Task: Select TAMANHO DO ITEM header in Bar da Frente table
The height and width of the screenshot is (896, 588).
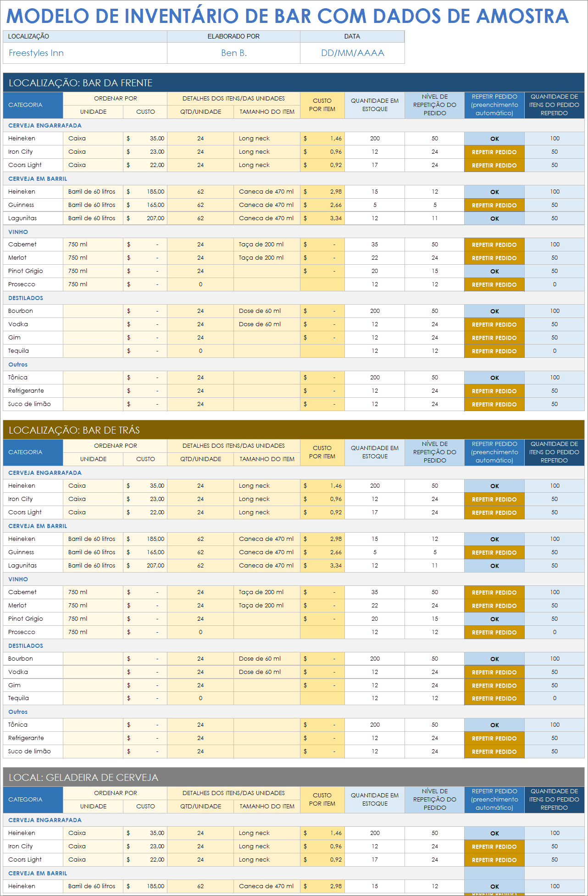Action: (x=267, y=112)
